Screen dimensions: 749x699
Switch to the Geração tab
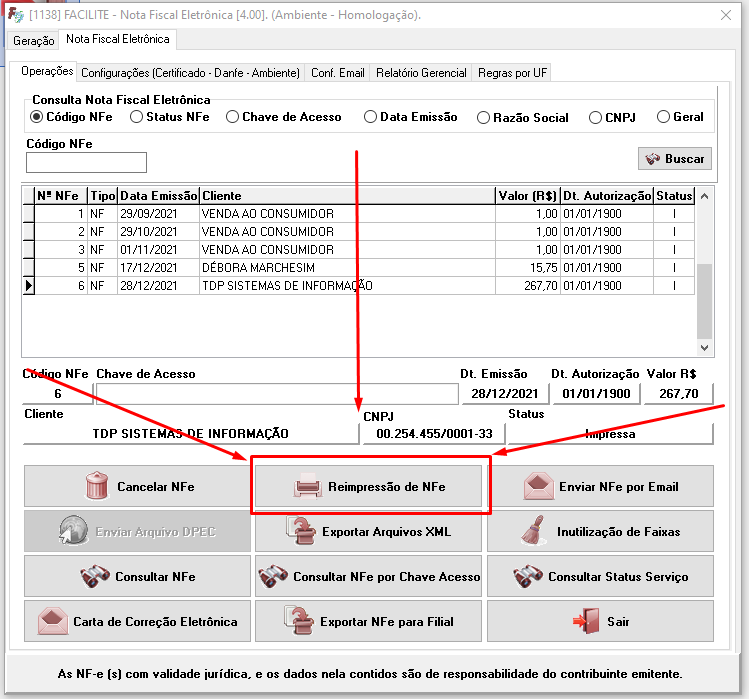pos(34,41)
